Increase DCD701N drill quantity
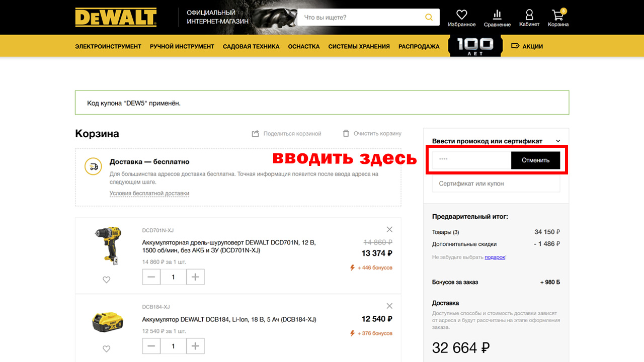 click(196, 277)
